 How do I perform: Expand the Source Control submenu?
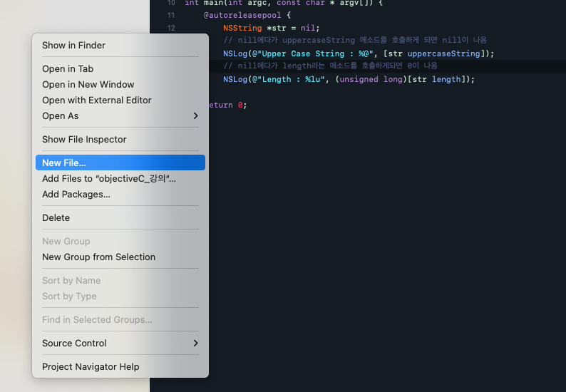120,344
